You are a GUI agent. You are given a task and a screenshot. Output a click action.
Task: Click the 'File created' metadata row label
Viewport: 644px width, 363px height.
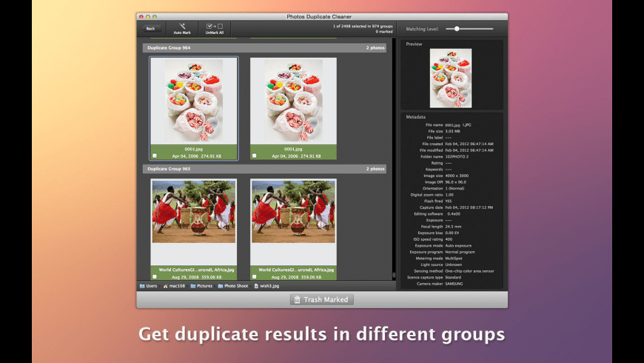click(432, 144)
